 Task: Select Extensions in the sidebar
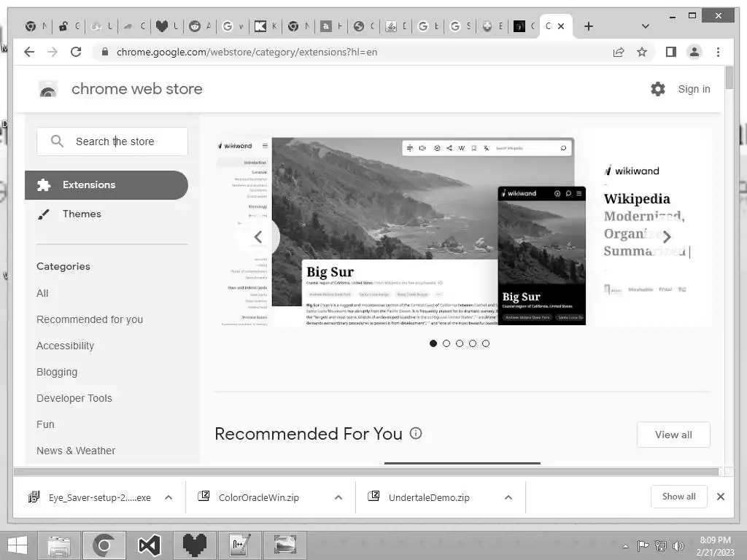[107, 184]
